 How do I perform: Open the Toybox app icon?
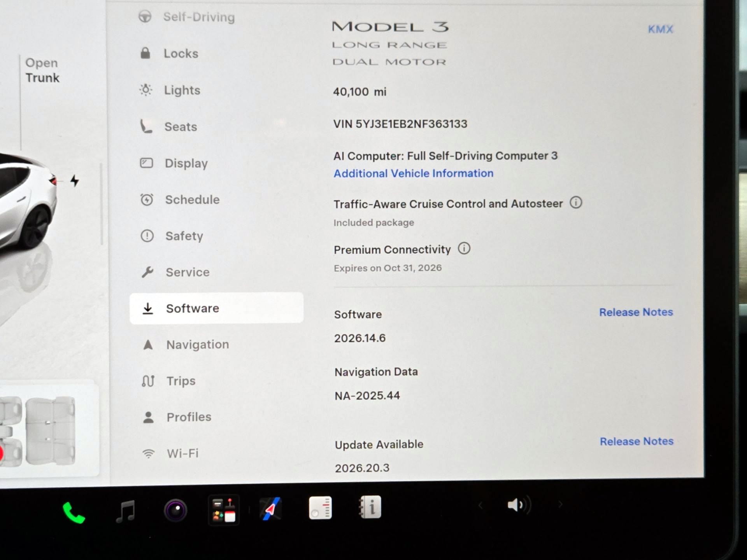point(224,510)
